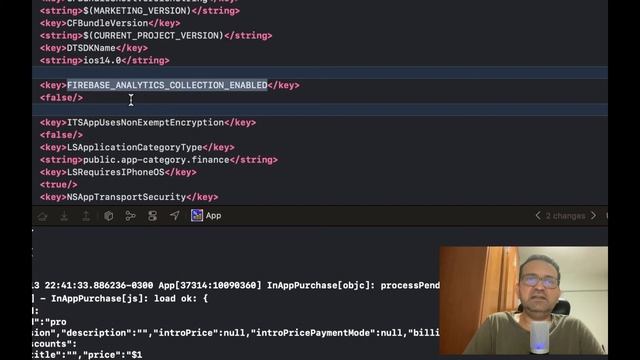Click the processPend console log line
Image resolution: width=640 pixels, height=360 pixels.
(236, 285)
